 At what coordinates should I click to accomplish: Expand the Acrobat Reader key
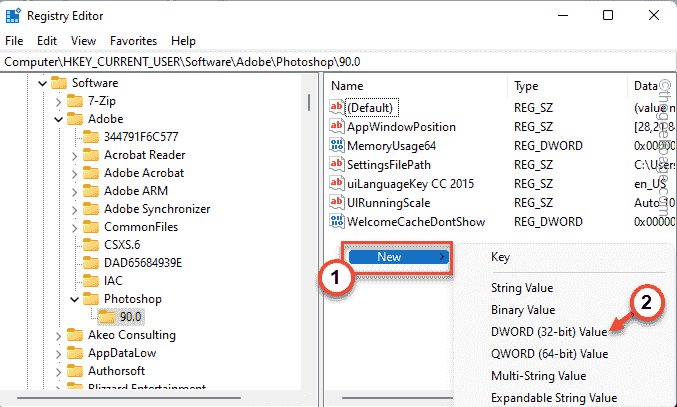(75, 156)
